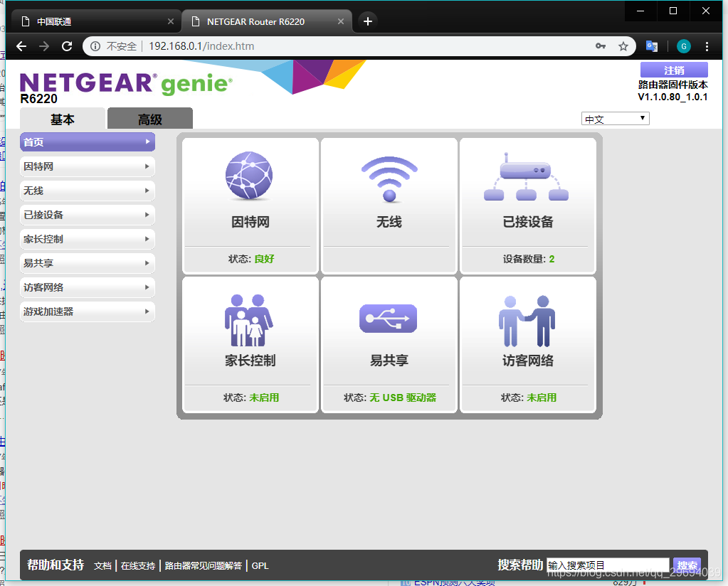Viewport: 728px width, 586px height.
Task: Open 易共享 in the sidebar menu
Action: pyautogui.click(x=88, y=262)
